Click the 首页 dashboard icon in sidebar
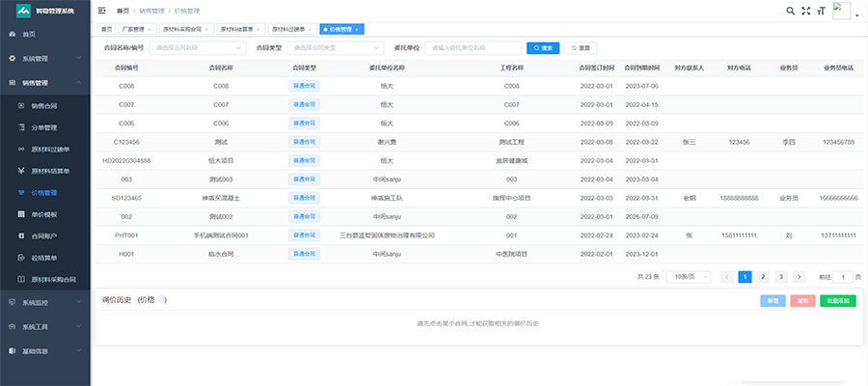The image size is (868, 386). pyautogui.click(x=13, y=35)
